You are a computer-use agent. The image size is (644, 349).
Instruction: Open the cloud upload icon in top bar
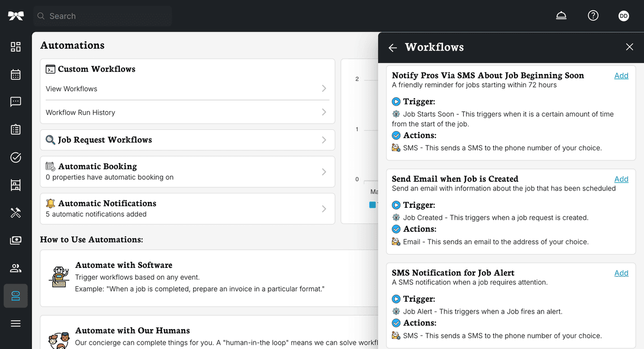pos(561,16)
